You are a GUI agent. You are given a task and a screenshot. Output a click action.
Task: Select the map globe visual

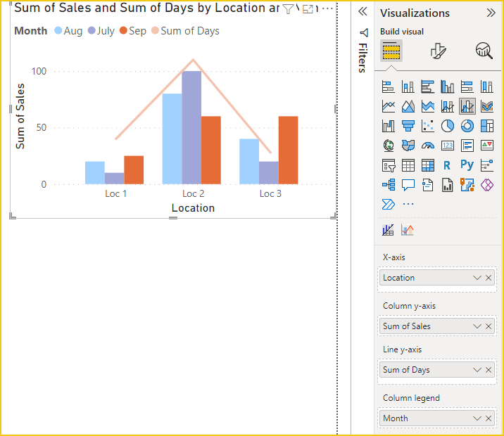click(x=389, y=146)
